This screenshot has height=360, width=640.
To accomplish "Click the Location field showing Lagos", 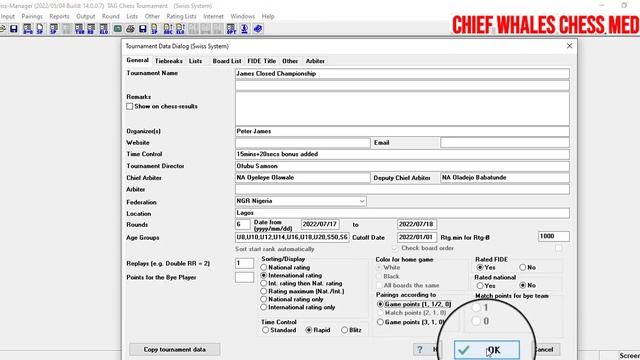I will [x=402, y=213].
